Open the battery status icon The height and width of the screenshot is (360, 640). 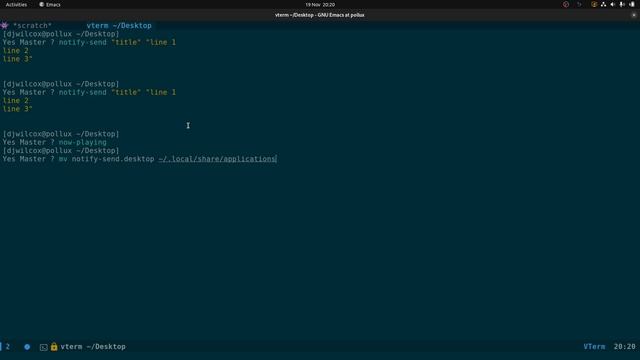(x=632, y=4)
